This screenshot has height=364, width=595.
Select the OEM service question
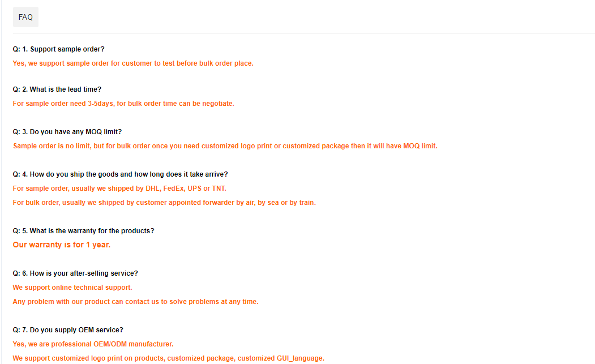pyautogui.click(x=68, y=330)
